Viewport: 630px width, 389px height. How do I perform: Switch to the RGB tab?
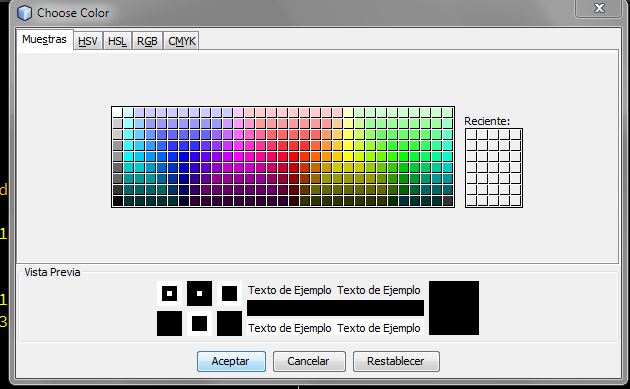click(147, 41)
